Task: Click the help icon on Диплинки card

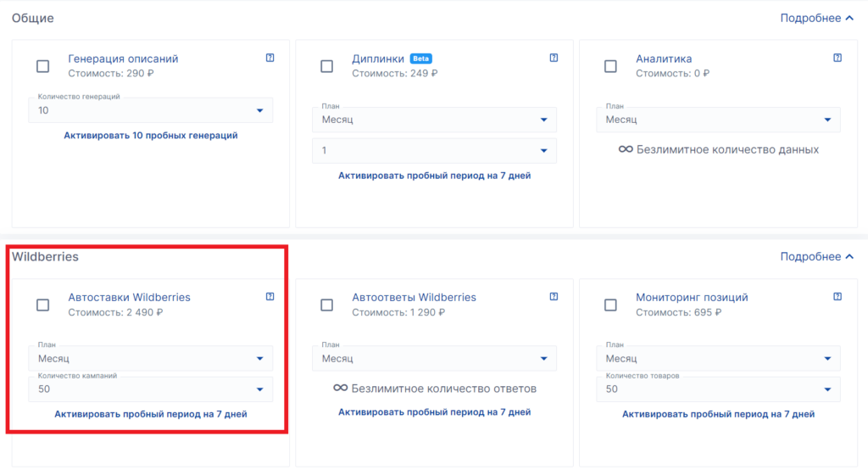Action: 554,59
